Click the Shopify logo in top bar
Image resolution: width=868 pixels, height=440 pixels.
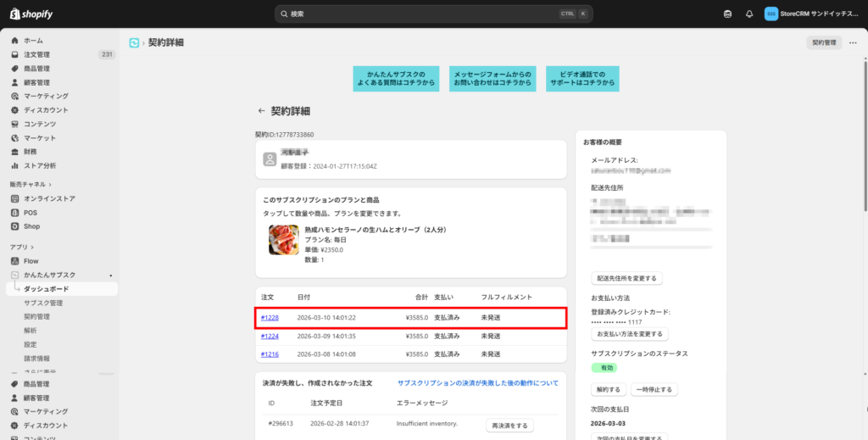[x=34, y=14]
